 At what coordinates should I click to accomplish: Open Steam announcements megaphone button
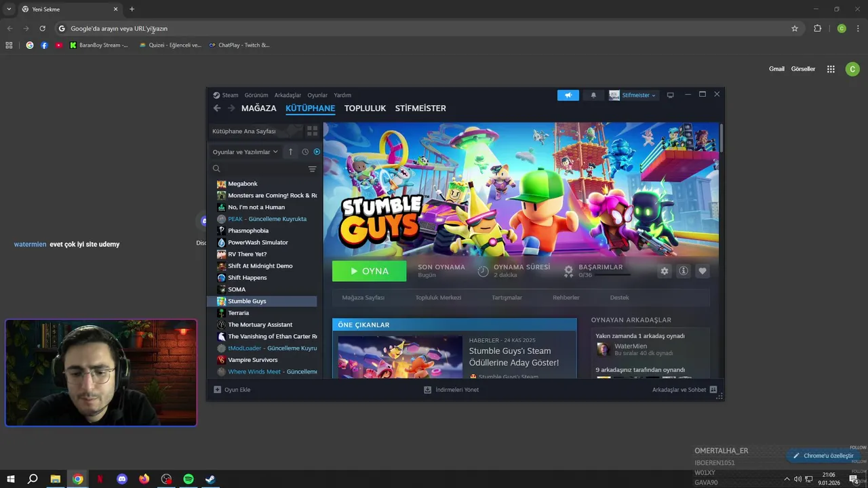[x=568, y=95]
